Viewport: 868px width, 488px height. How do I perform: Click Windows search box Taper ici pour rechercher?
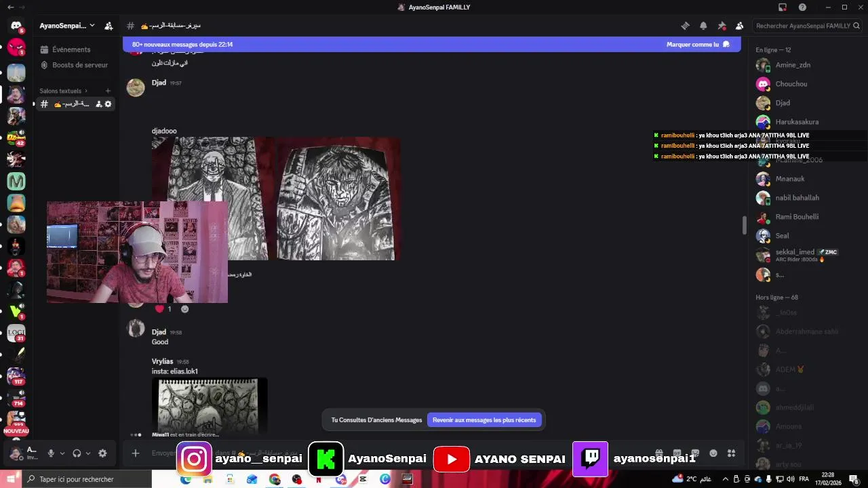tap(86, 479)
